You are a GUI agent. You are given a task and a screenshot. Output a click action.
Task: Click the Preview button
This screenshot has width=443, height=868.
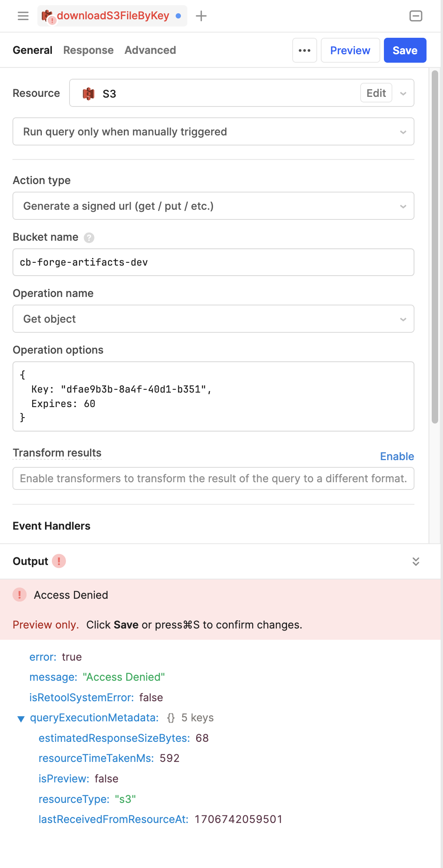coord(350,51)
